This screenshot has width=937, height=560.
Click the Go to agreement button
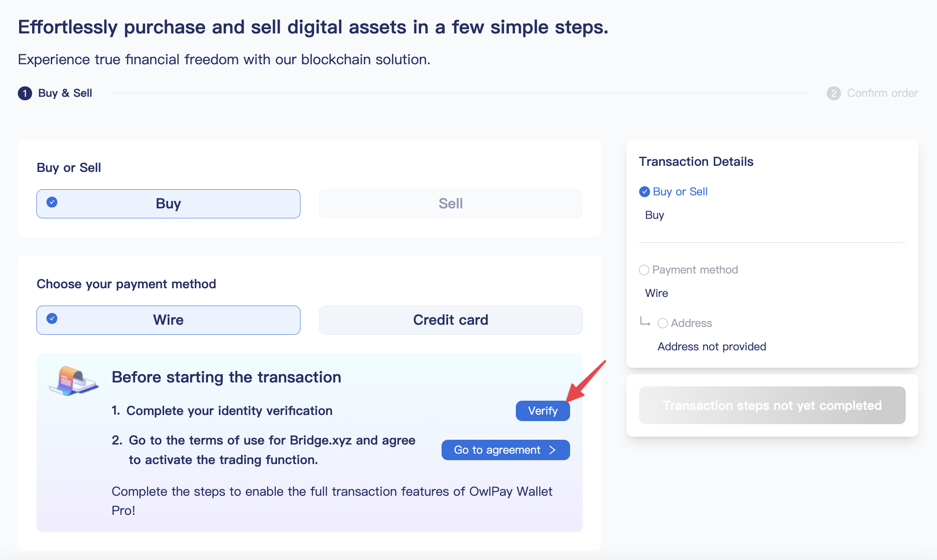click(505, 450)
